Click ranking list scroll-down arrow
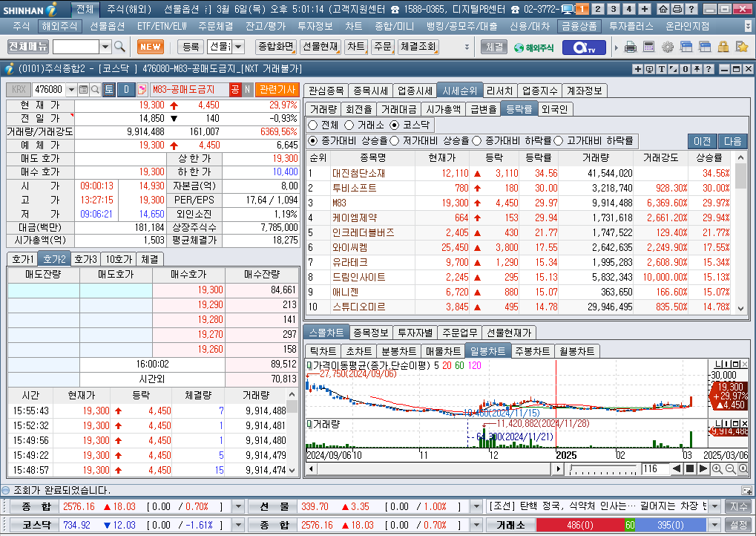Viewport: 756px width, 536px height. click(741, 309)
